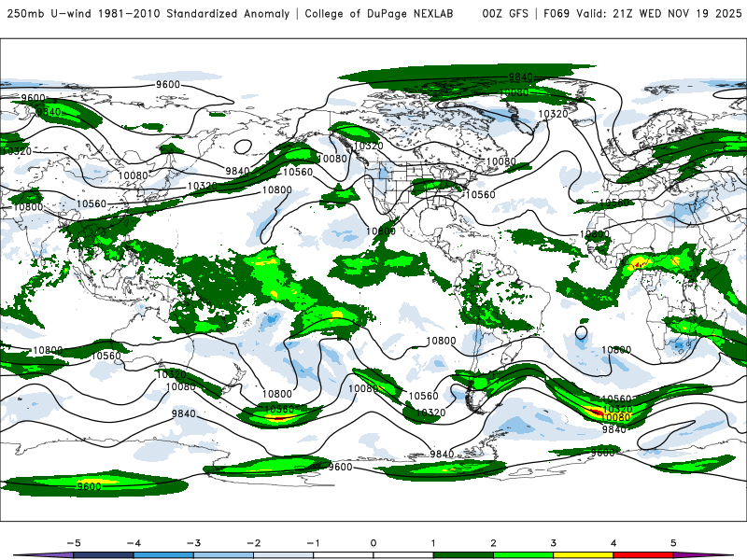This screenshot has height=560, width=747.
Task: Click the colorbar tick label "5"
Action: [x=673, y=543]
